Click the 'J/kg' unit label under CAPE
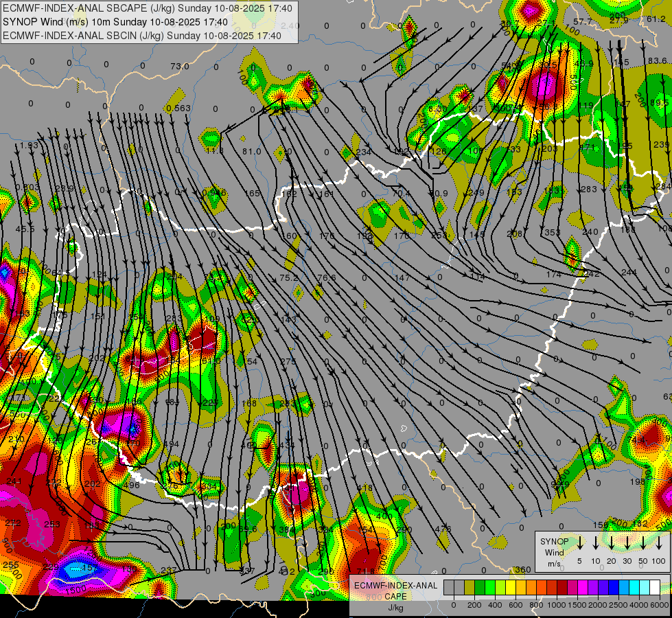 [x=395, y=607]
